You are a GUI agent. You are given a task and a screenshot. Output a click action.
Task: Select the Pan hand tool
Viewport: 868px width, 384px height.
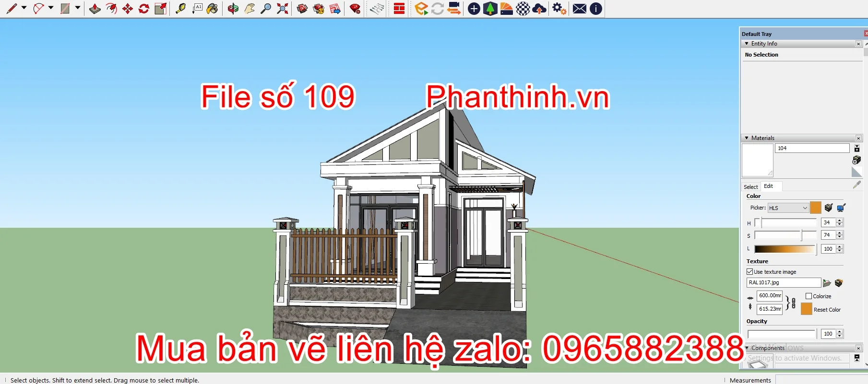[250, 8]
